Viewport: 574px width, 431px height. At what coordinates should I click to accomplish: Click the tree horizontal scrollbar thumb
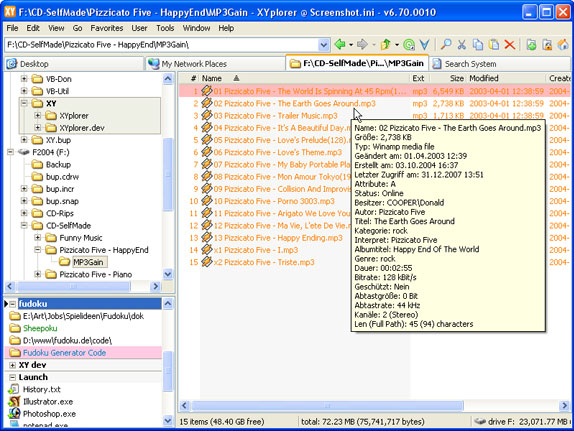(74, 286)
